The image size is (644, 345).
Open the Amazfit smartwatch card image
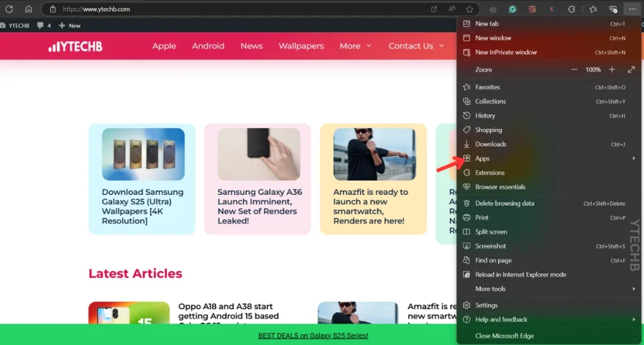[x=375, y=154]
